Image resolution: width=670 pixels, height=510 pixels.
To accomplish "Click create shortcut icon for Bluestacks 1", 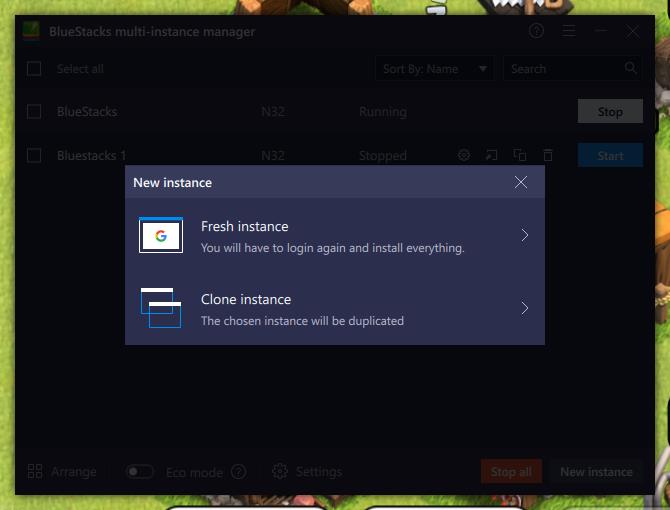I will tap(491, 156).
